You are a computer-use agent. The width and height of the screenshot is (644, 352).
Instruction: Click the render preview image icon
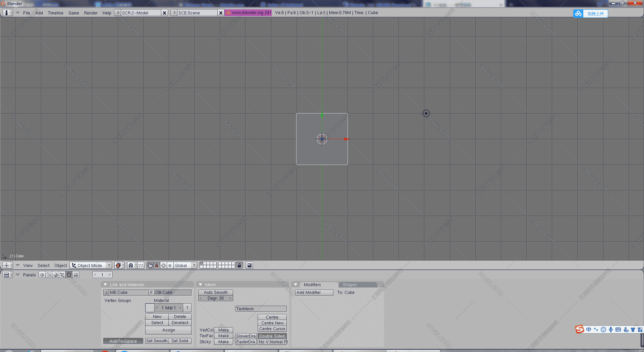click(249, 265)
